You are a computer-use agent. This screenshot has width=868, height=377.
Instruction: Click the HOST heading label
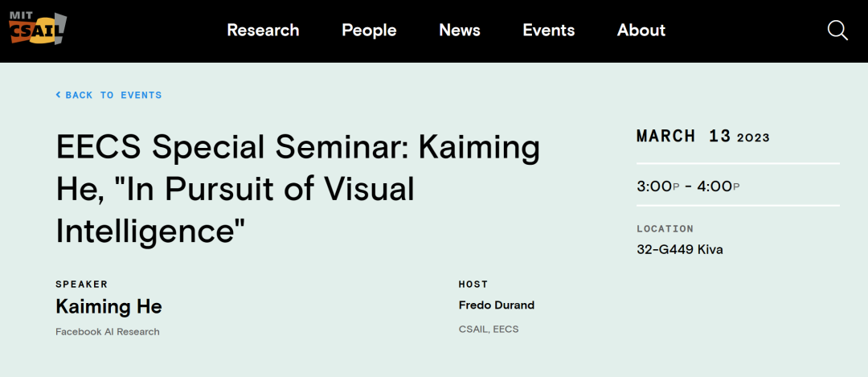tap(473, 285)
